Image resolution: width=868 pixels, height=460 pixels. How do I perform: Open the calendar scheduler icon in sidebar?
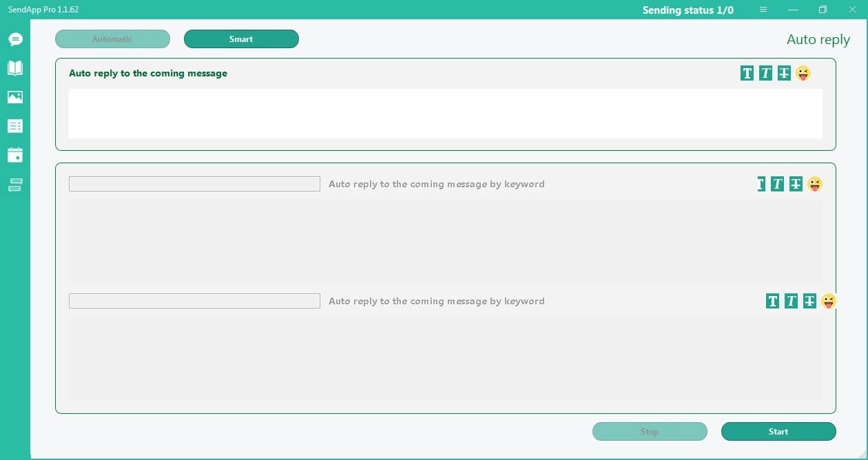click(15, 155)
